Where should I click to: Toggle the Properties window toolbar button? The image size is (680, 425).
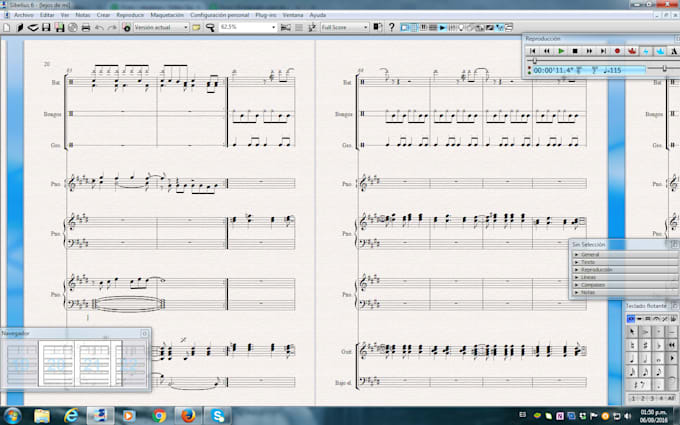coord(500,27)
